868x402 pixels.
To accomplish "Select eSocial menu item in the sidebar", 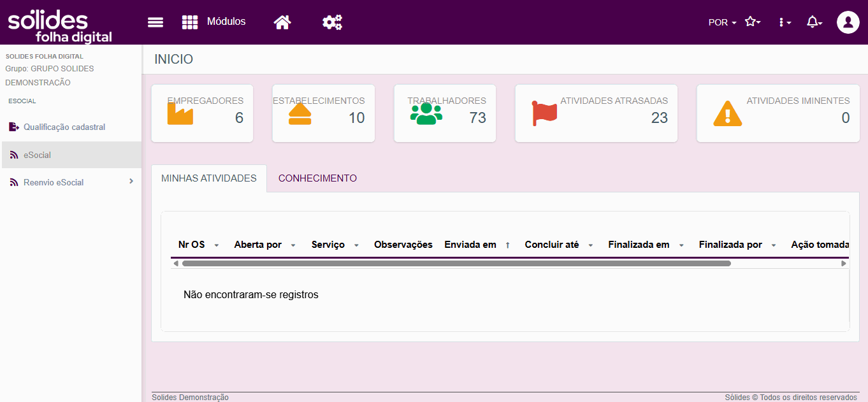I will (x=71, y=155).
